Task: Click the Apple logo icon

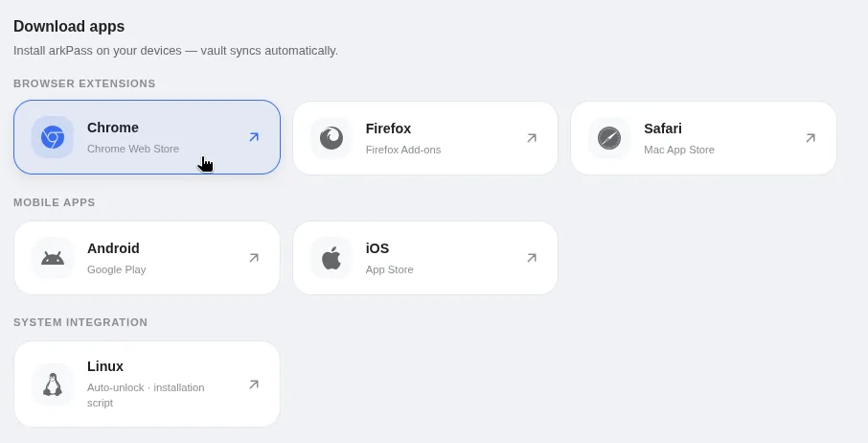Action: tap(331, 258)
